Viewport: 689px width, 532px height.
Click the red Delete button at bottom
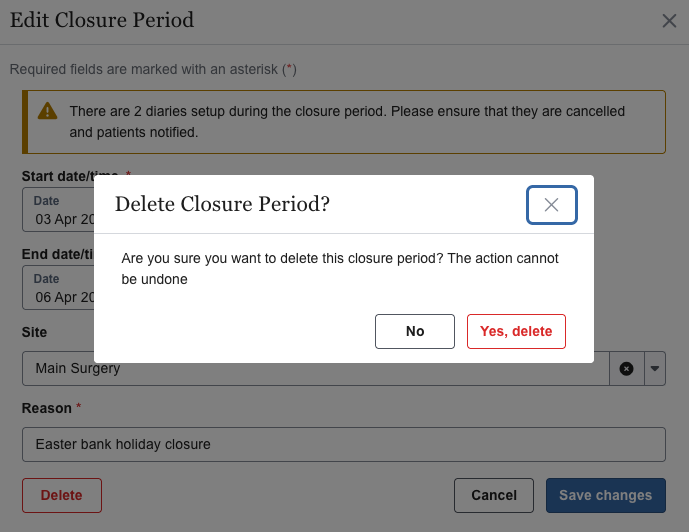62,495
